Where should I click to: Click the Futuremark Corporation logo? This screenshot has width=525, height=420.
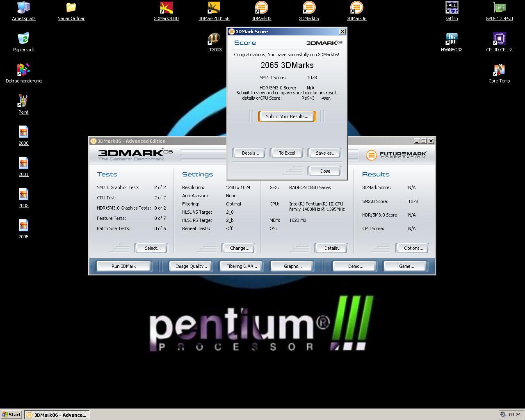tap(396, 155)
